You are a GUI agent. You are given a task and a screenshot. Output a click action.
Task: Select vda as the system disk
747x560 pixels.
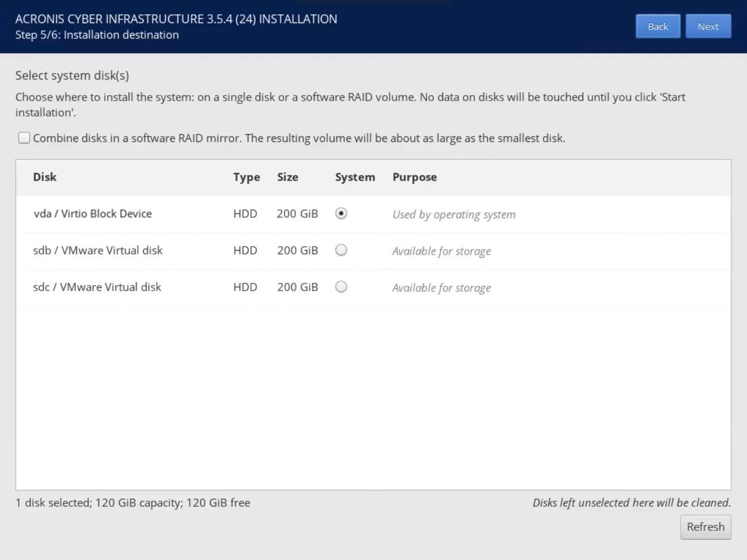point(341,213)
